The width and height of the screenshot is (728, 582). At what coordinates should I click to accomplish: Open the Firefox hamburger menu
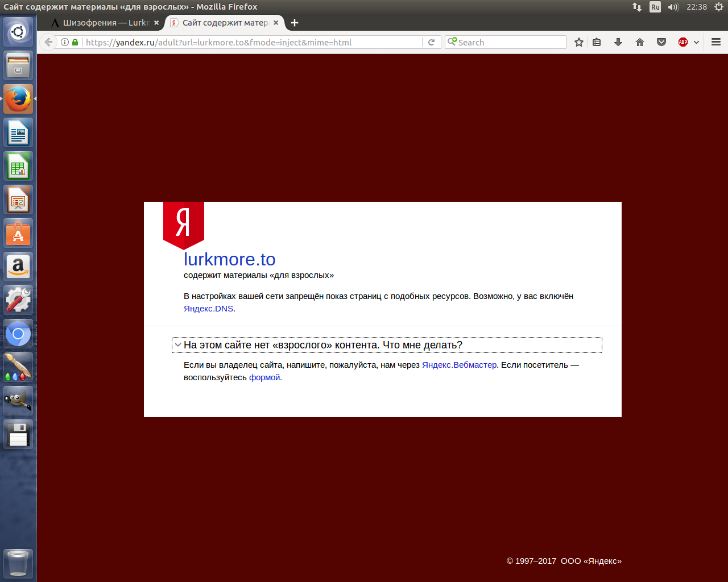[x=716, y=42]
